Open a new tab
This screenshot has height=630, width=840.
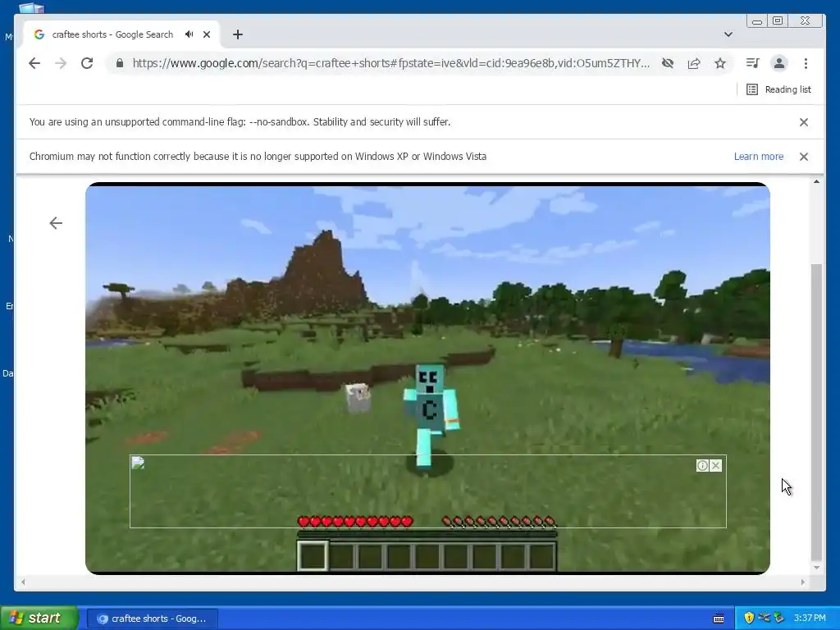click(238, 34)
